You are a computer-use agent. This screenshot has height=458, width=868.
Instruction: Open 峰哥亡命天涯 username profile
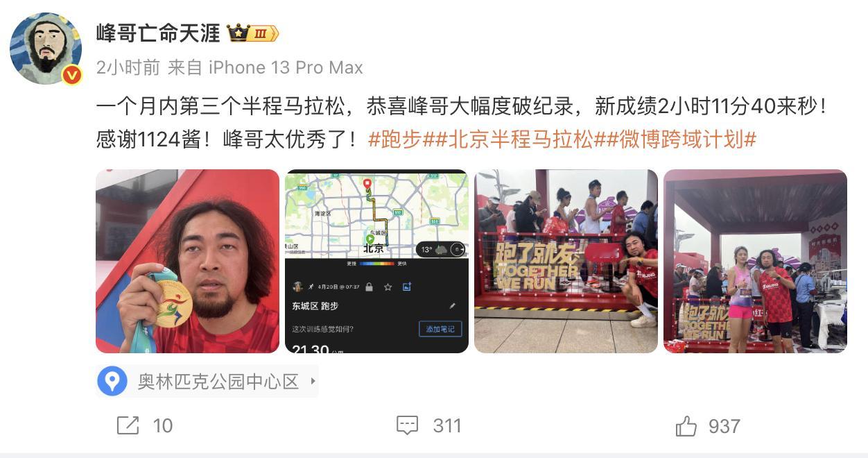pos(158,33)
